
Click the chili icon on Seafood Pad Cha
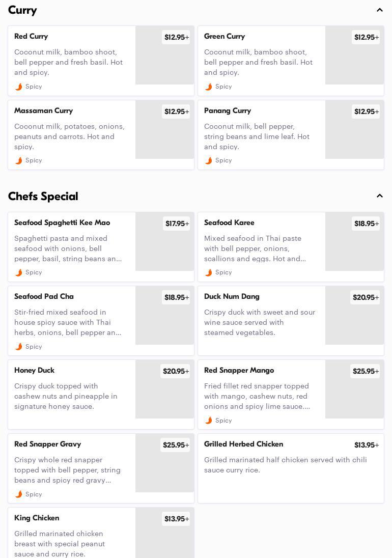tap(19, 347)
